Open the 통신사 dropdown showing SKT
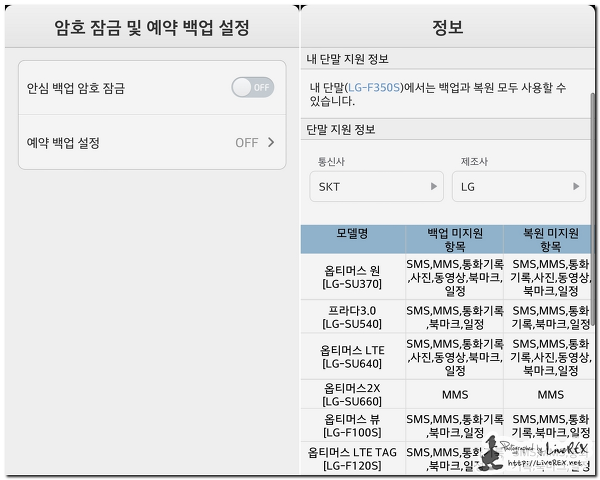The height and width of the screenshot is (480, 600). 377,186
